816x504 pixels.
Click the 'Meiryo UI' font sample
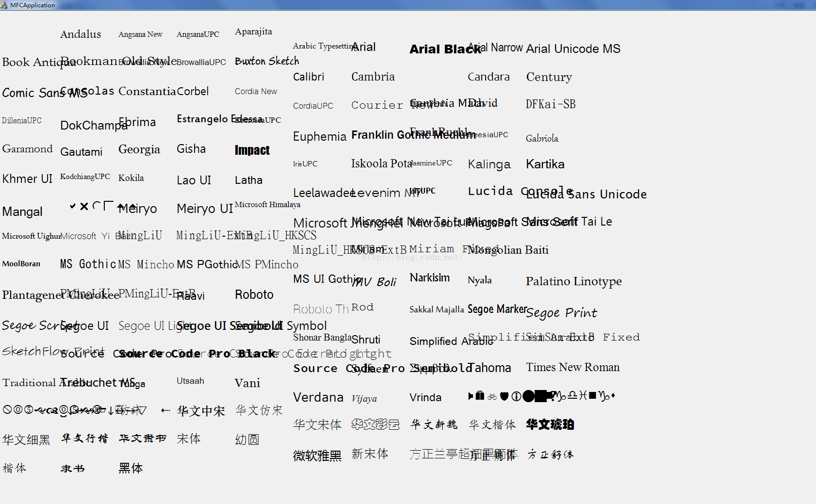[205, 209]
